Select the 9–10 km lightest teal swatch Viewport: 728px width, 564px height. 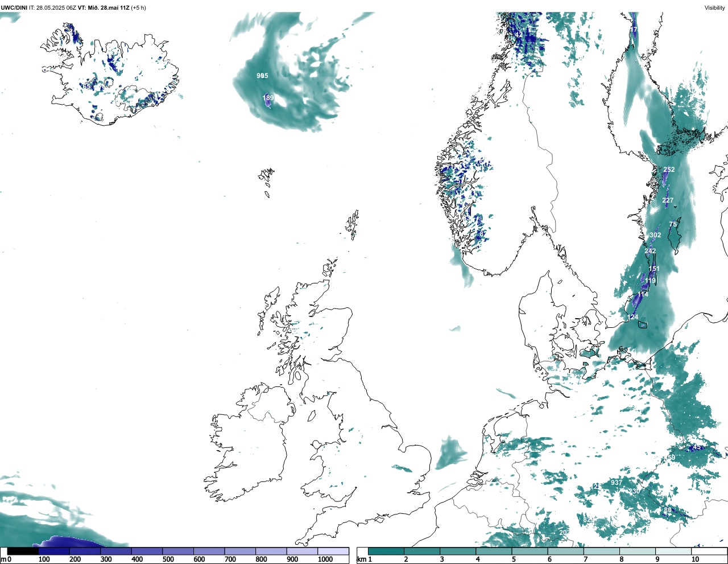(x=674, y=551)
